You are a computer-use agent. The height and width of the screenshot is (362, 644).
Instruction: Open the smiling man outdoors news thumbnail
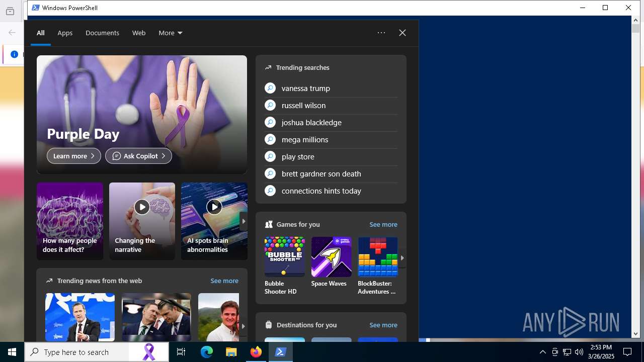(x=218, y=317)
